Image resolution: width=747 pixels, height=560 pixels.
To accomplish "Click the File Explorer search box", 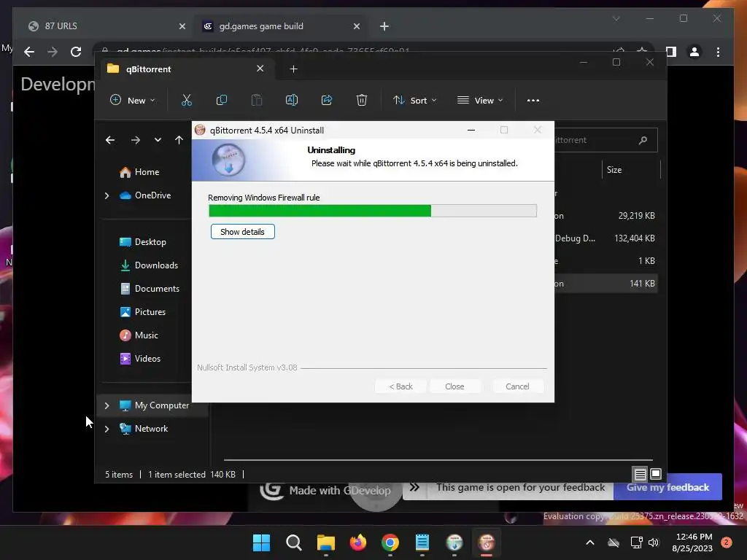I will tap(606, 140).
